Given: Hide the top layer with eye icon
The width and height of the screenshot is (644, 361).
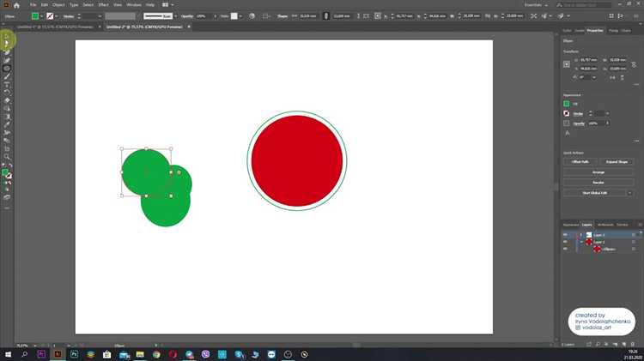Looking at the screenshot, I should coord(565,234).
